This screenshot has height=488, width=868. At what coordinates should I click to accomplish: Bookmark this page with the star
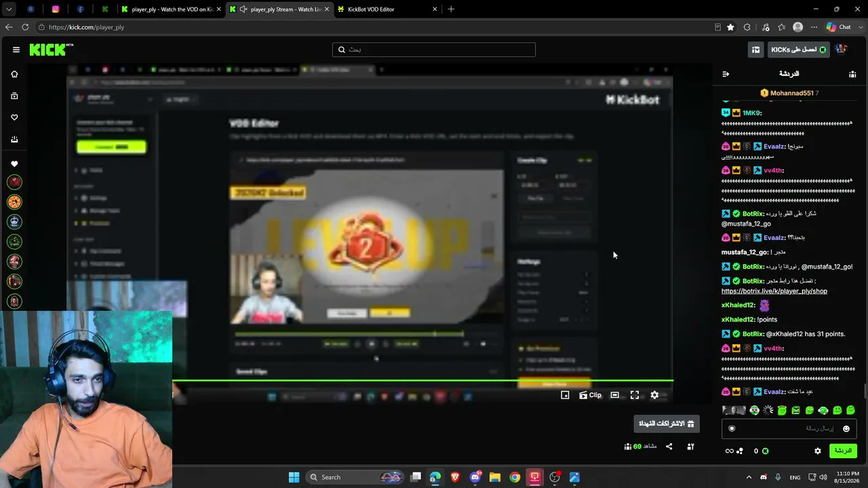[730, 27]
